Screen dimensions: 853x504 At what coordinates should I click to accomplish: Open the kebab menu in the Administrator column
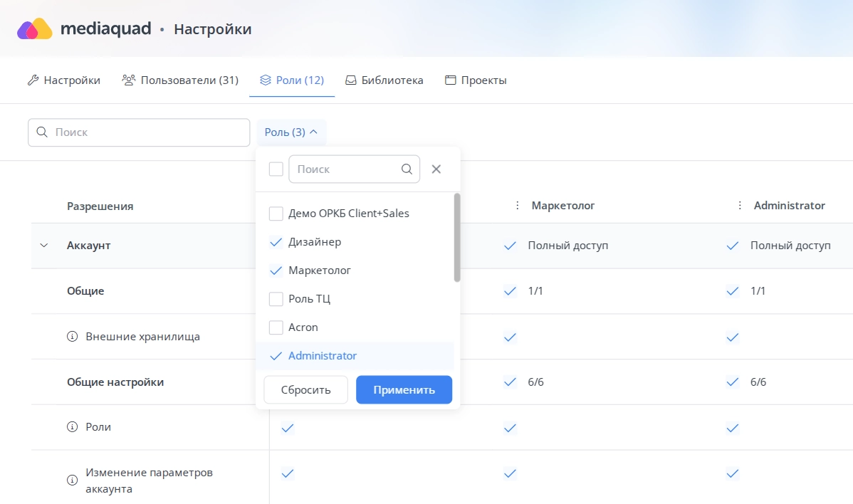point(739,205)
